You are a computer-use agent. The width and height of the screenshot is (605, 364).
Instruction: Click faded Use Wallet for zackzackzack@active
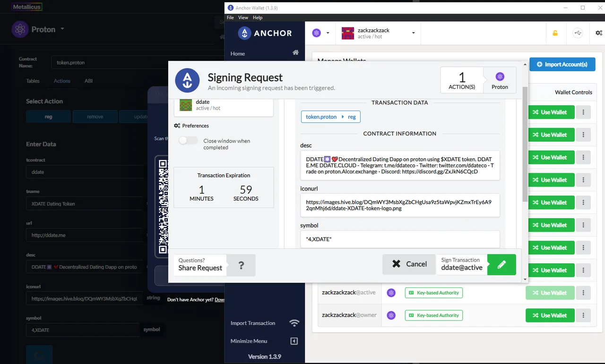tap(550, 293)
